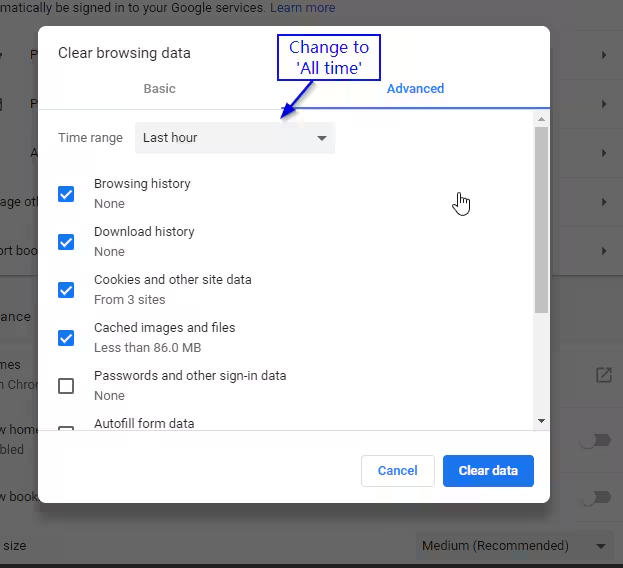The width and height of the screenshot is (623, 568).
Task: Open the Learn more link
Action: coord(303,7)
